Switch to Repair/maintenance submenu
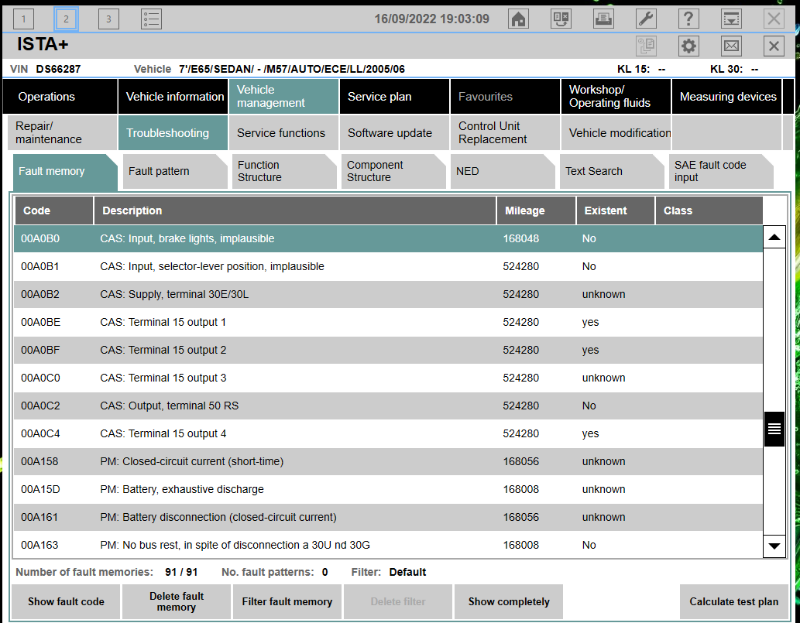 pyautogui.click(x=62, y=133)
